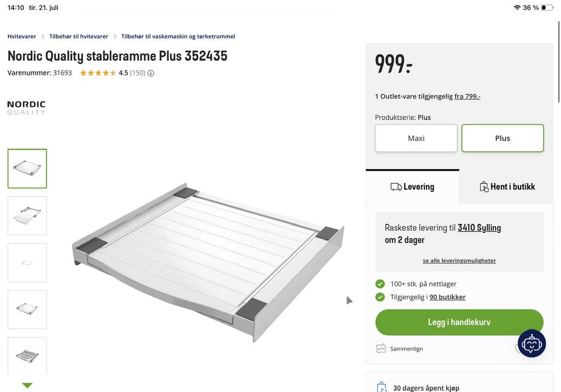The height and width of the screenshot is (392, 561).
Task: Open se alle leveringsmuligheter link
Action: (459, 261)
